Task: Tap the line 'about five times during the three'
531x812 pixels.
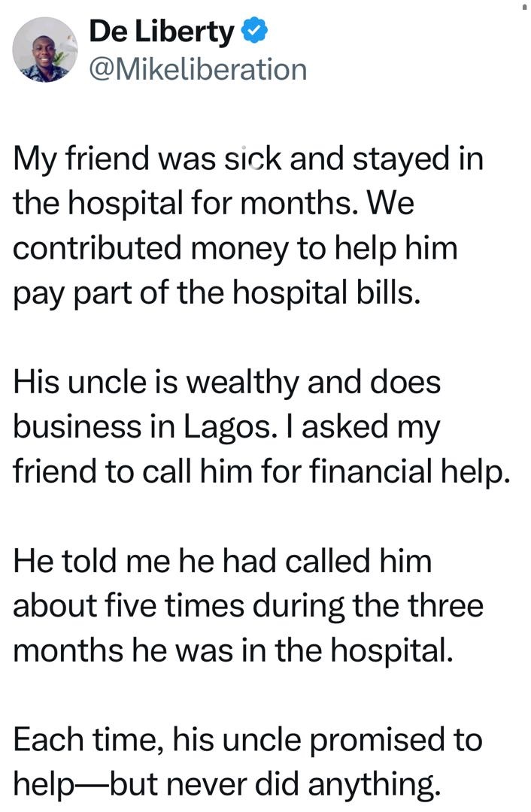Action: (x=248, y=605)
